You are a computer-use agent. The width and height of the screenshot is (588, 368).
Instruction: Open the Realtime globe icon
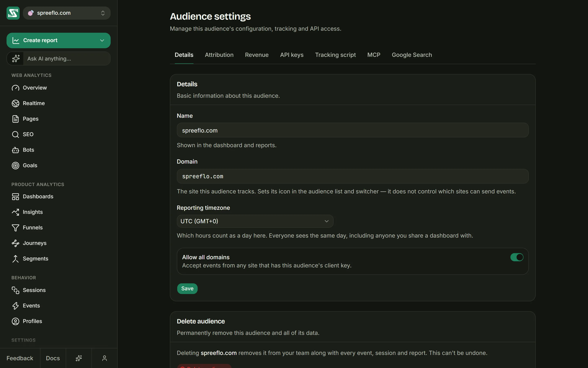pos(15,103)
